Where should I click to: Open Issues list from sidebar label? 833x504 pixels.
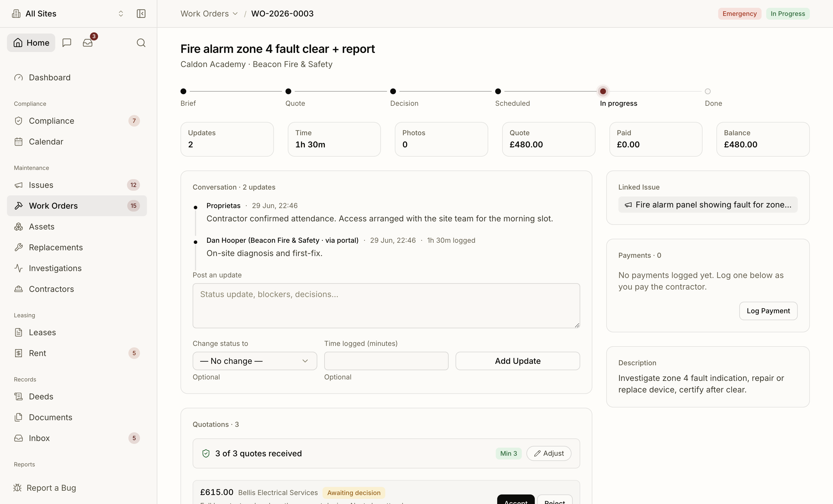click(41, 185)
